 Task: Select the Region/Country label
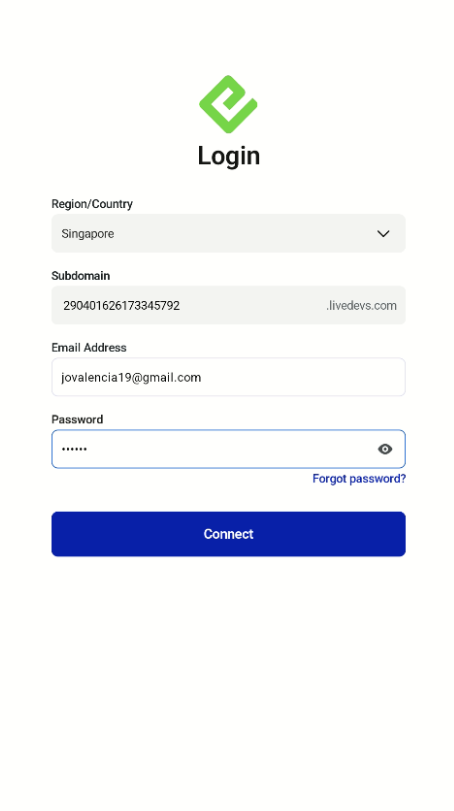point(92,204)
